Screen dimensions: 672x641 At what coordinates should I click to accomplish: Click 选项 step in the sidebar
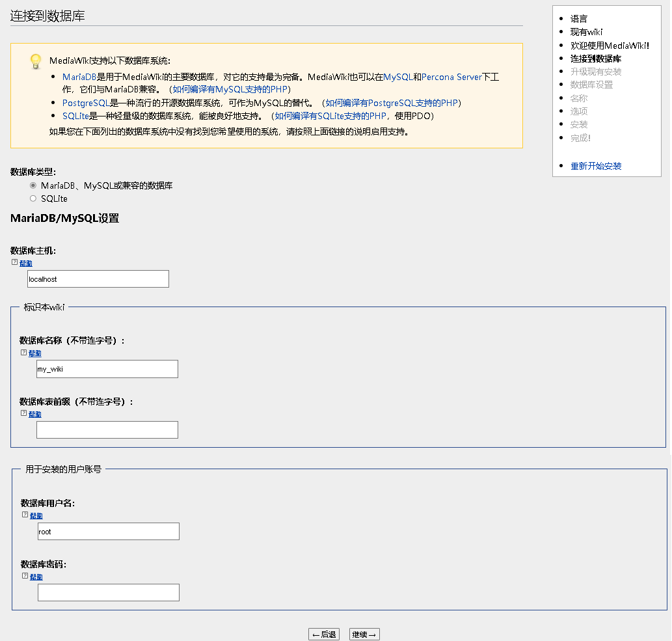click(x=578, y=111)
